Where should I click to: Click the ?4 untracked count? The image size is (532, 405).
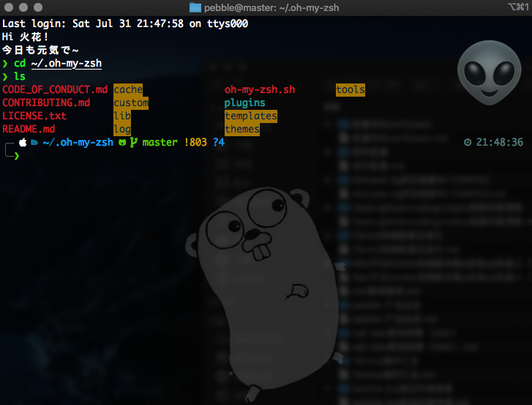point(219,142)
